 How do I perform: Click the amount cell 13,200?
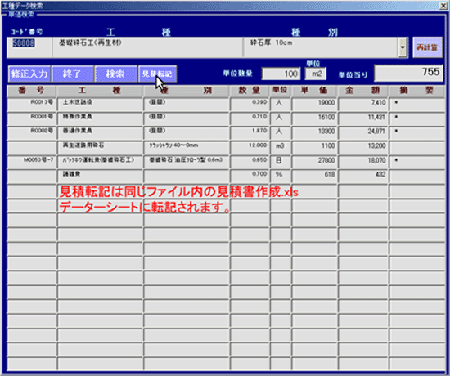tap(363, 147)
